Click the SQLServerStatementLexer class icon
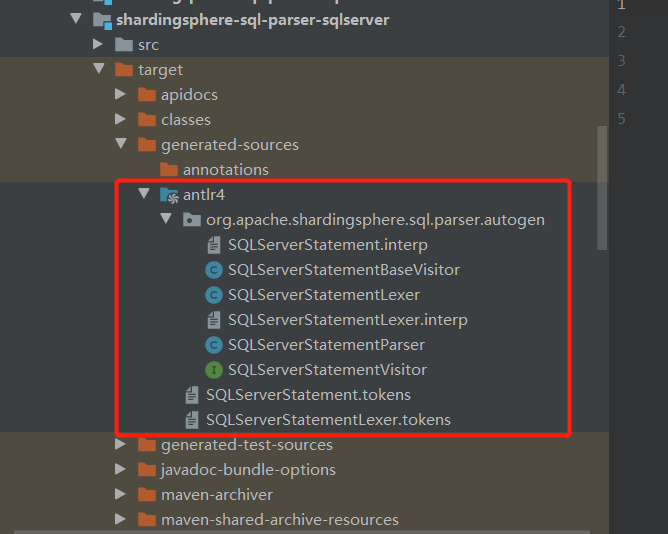668x534 pixels. (x=214, y=295)
